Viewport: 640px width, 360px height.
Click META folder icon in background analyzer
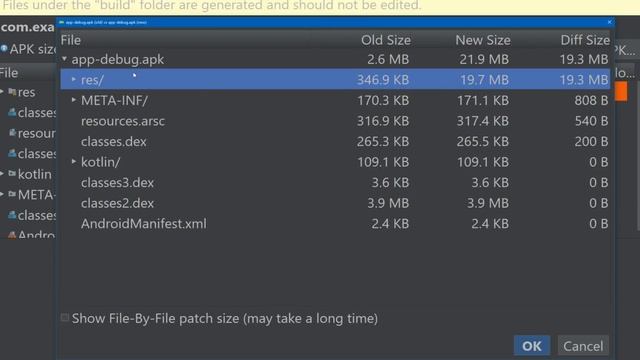12,194
